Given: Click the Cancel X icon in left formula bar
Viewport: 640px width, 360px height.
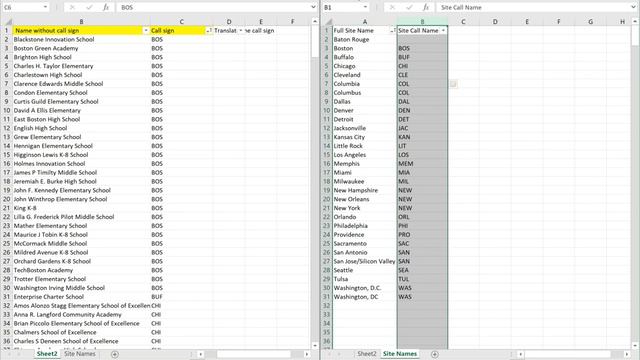Looking at the screenshot, I should (72, 7).
